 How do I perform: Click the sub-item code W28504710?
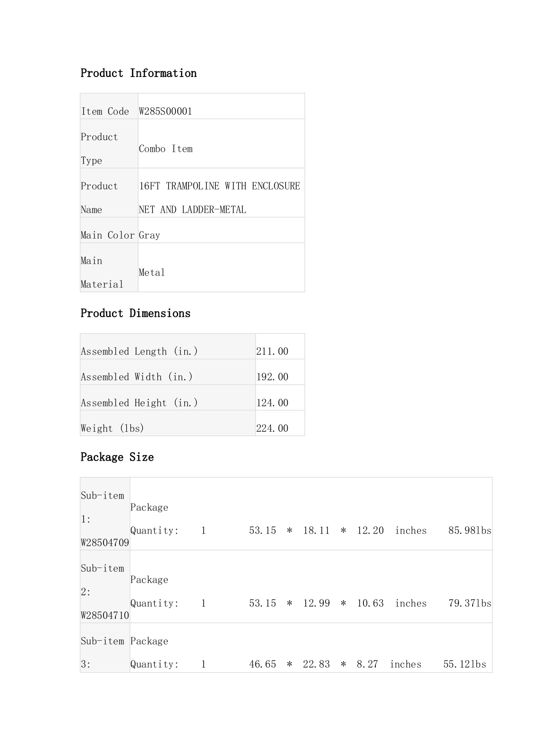click(105, 616)
